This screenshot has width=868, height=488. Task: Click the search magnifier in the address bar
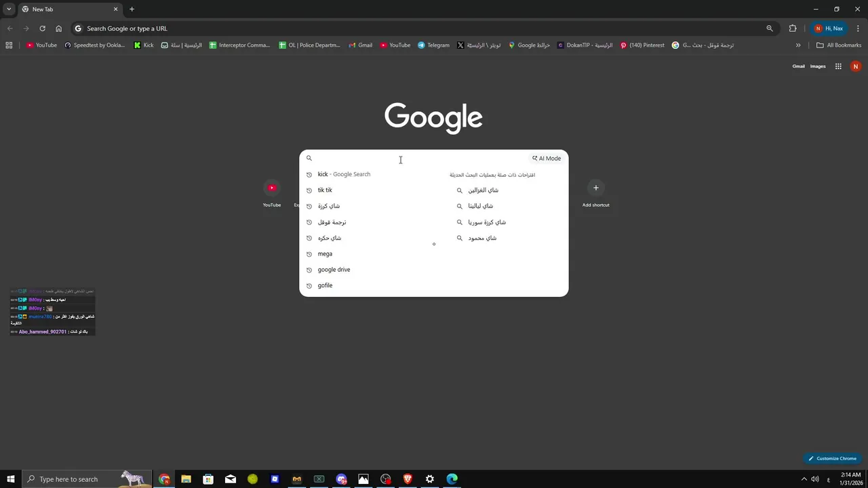pos(770,28)
